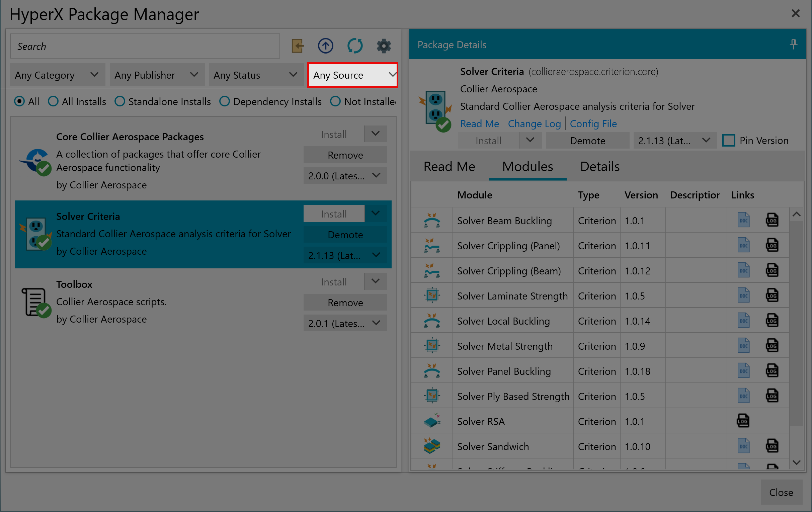Open DOC link for Solver Beam Buckling
The height and width of the screenshot is (512, 812).
tap(743, 221)
